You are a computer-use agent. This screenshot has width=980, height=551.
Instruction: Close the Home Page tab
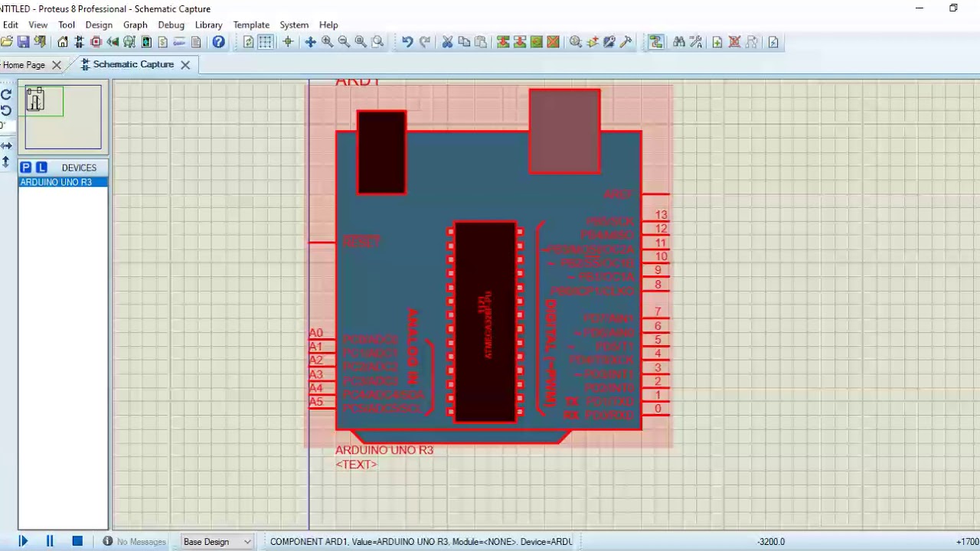(x=56, y=65)
